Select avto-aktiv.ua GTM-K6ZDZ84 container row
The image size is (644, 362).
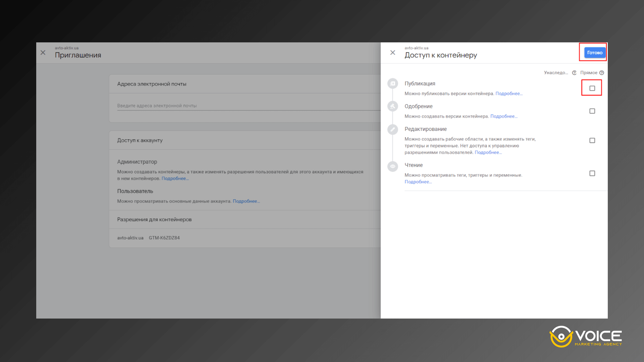click(x=148, y=238)
